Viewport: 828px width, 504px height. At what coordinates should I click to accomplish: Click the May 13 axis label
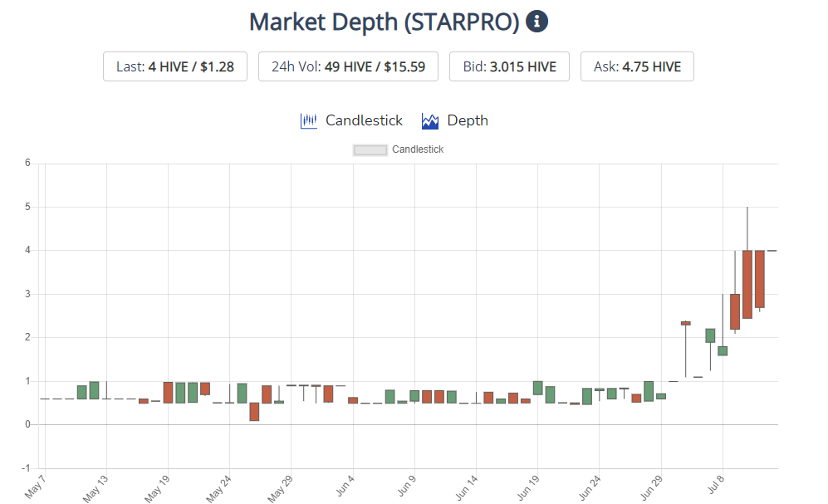coord(95,488)
